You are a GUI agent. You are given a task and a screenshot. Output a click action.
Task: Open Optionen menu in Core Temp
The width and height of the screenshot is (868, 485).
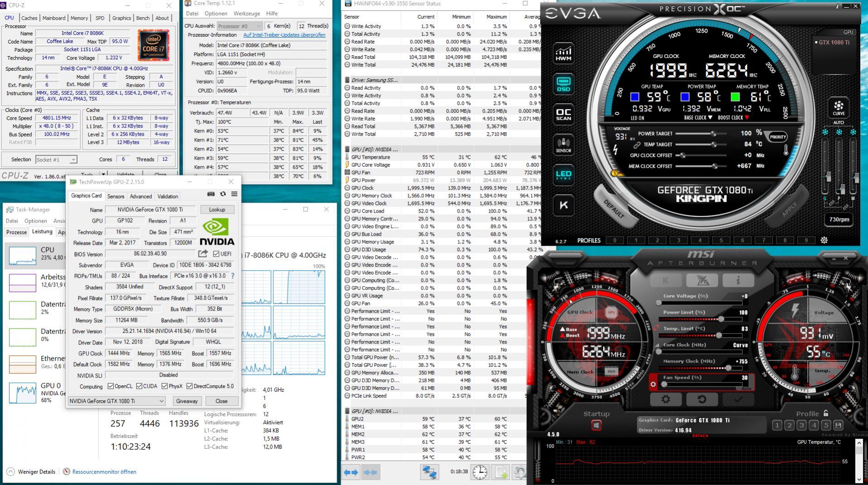216,14
